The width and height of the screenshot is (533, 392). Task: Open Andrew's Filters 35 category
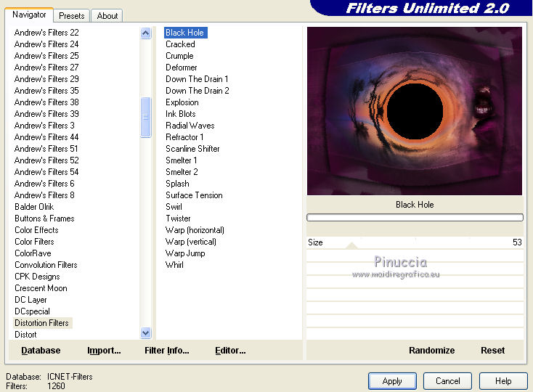coord(46,90)
